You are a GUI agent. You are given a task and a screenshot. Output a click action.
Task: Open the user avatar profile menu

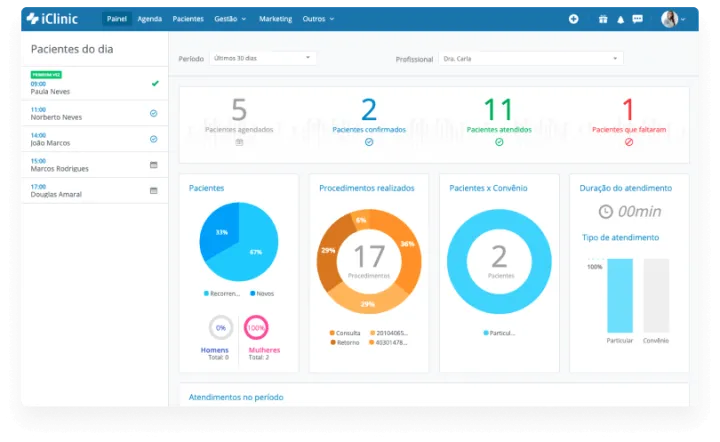(673, 19)
